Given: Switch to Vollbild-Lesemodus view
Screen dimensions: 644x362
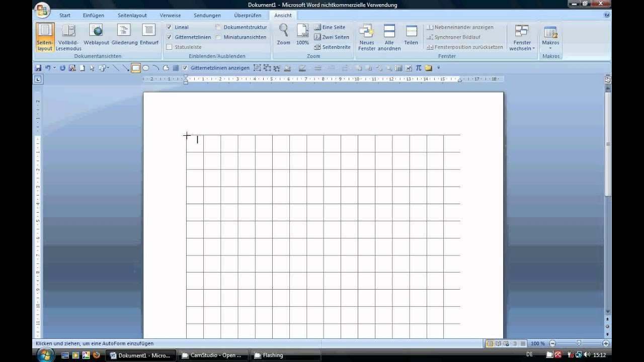Looking at the screenshot, I should (68, 37).
